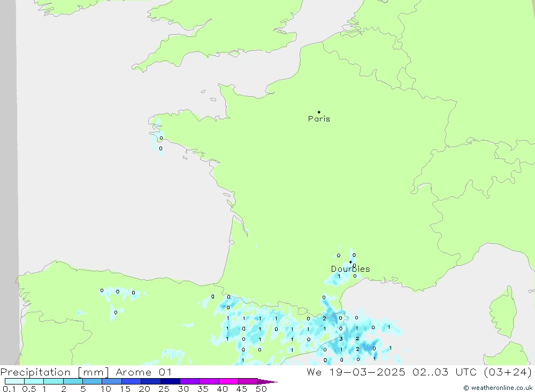Select the 15–20 mm blue legend swatch
The height and width of the screenshot is (392, 535).
[x=132, y=381]
